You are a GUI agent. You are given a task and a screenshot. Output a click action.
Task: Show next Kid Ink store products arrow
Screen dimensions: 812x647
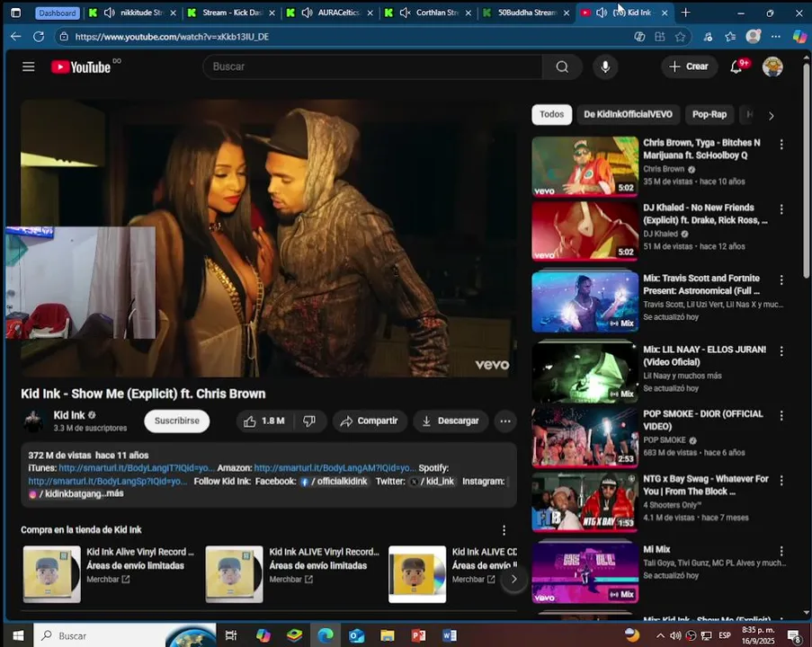coord(513,580)
